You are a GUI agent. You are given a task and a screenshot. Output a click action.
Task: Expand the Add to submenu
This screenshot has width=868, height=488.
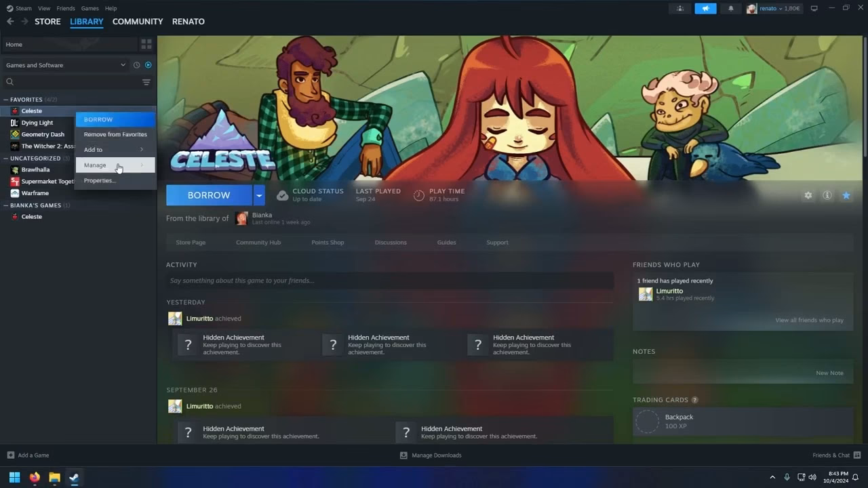coord(115,150)
